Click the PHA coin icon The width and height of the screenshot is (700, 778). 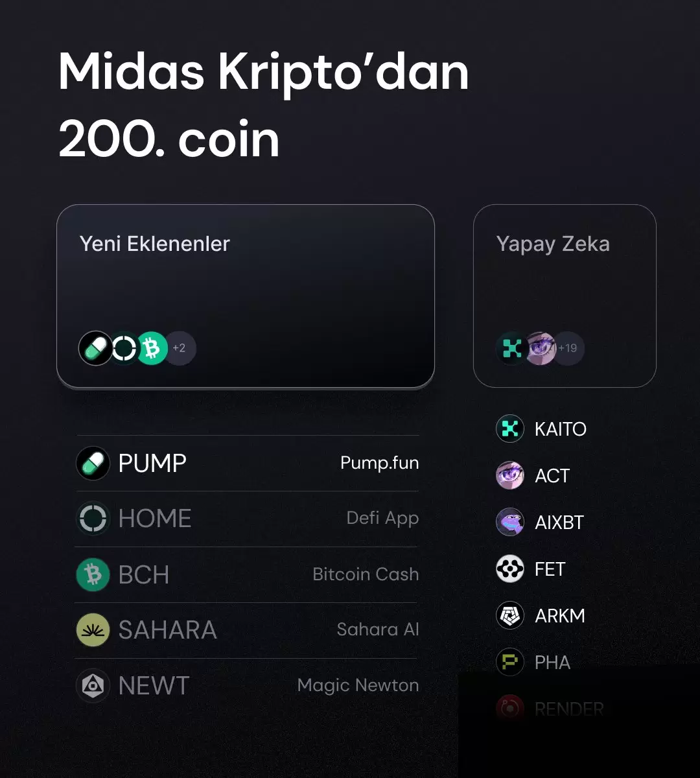[x=509, y=662]
